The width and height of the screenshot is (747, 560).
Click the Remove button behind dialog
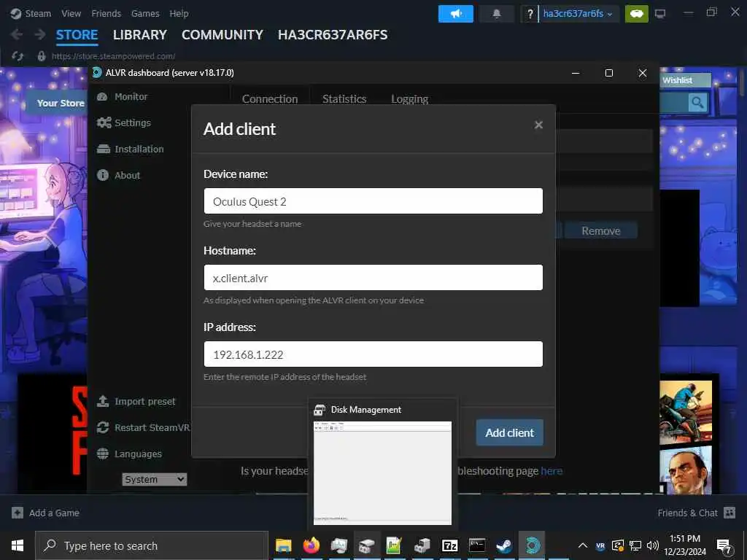click(601, 231)
